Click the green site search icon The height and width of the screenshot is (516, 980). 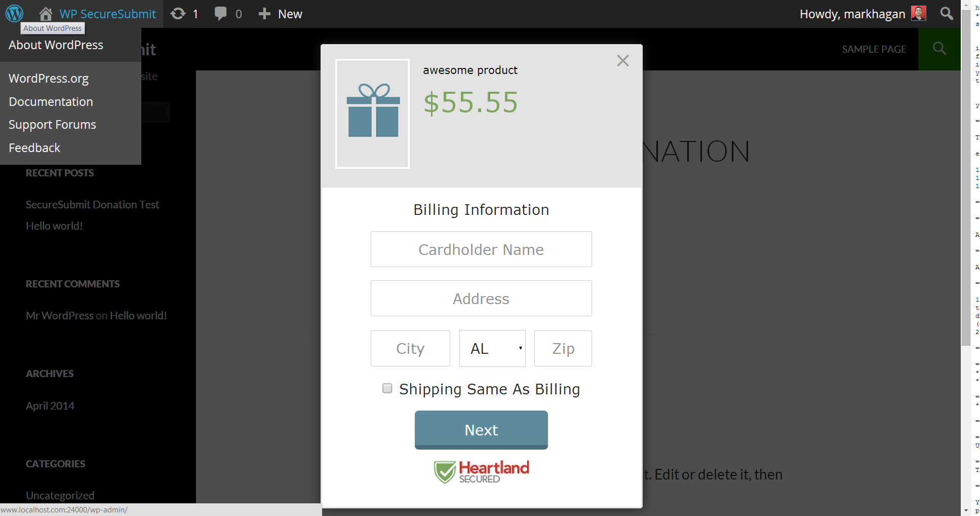(939, 49)
